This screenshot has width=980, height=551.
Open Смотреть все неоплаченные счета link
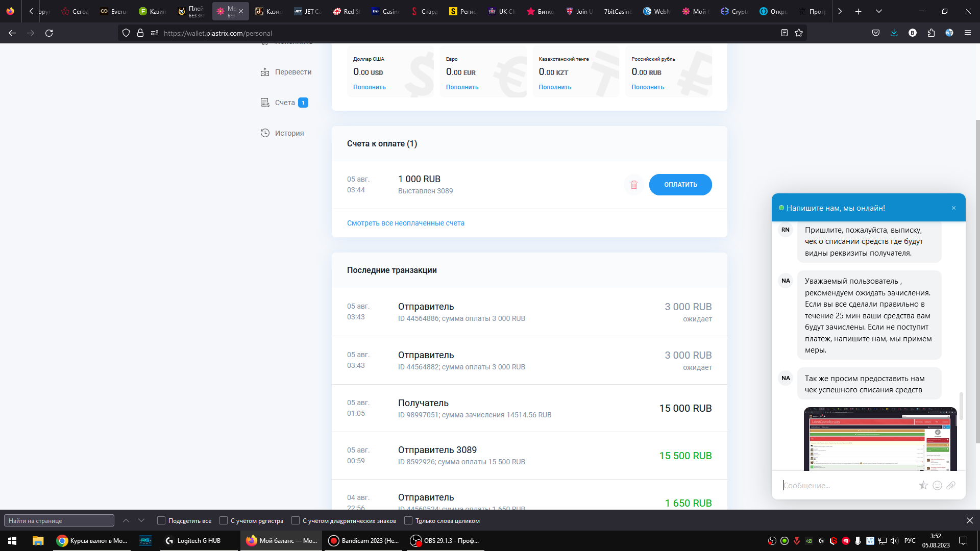[405, 223]
